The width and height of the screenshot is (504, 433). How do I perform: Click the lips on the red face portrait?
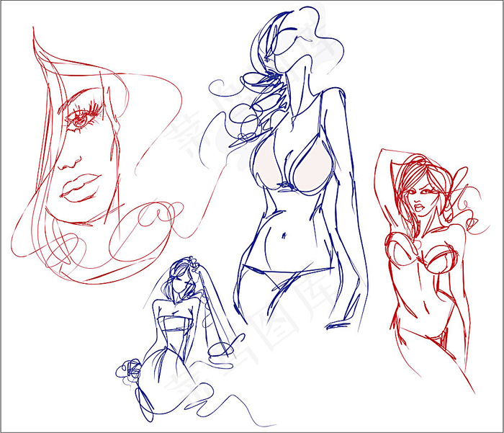pyautogui.click(x=81, y=187)
